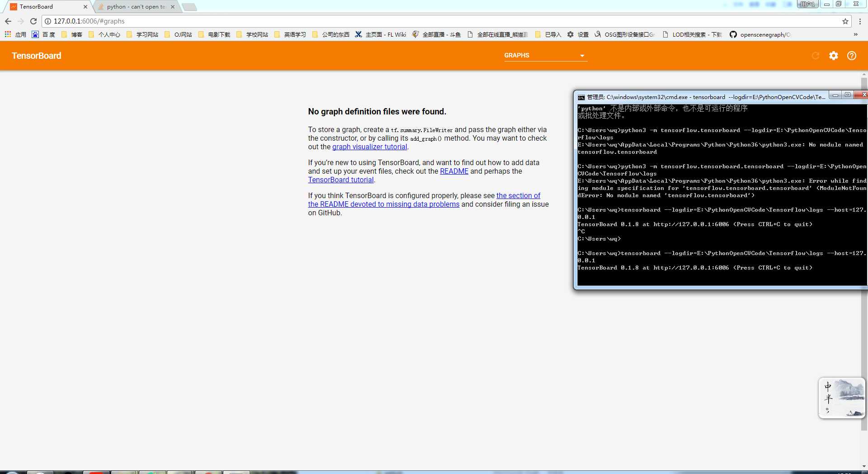
Task: Open the 个人中心 bookmark folder
Action: [x=104, y=34]
